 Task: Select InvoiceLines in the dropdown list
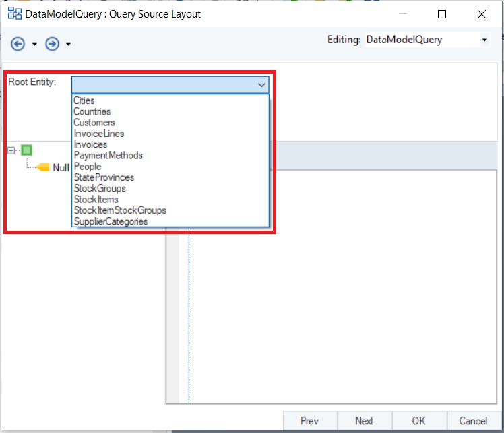(x=99, y=134)
